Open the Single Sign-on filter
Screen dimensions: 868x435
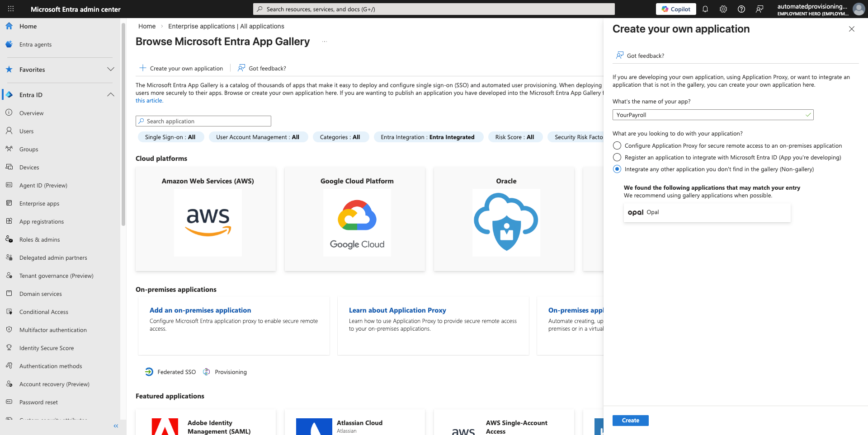coord(170,137)
